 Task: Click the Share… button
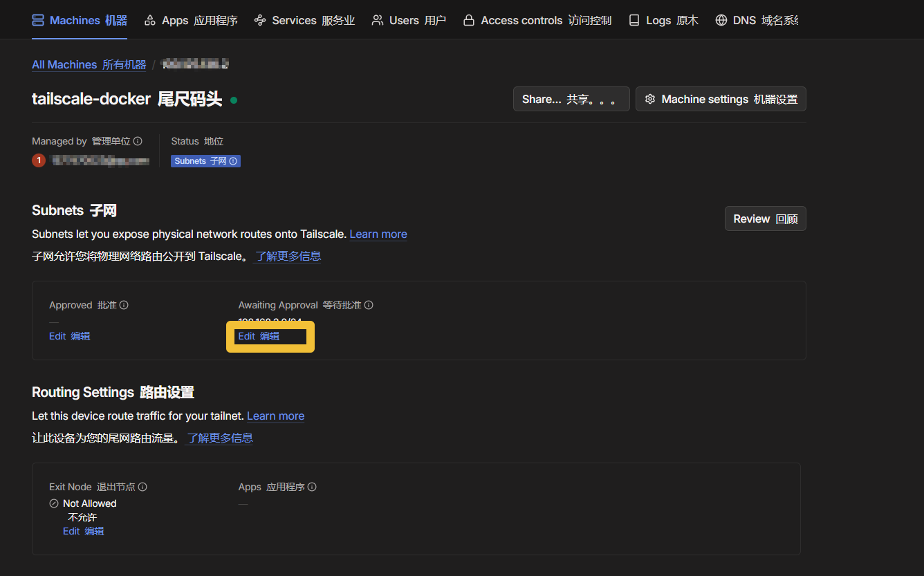pos(571,100)
